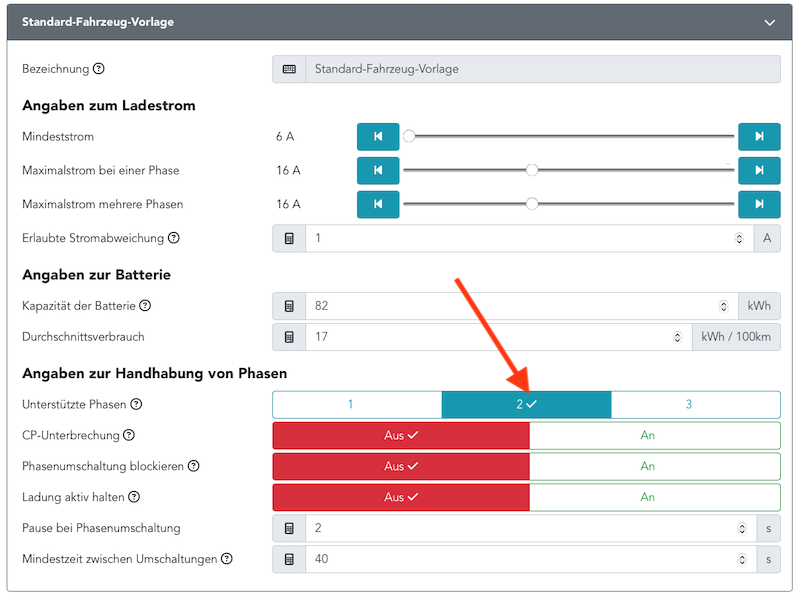Click help icon beside Unterstützte Phasen
The image size is (800, 599).
click(136, 404)
